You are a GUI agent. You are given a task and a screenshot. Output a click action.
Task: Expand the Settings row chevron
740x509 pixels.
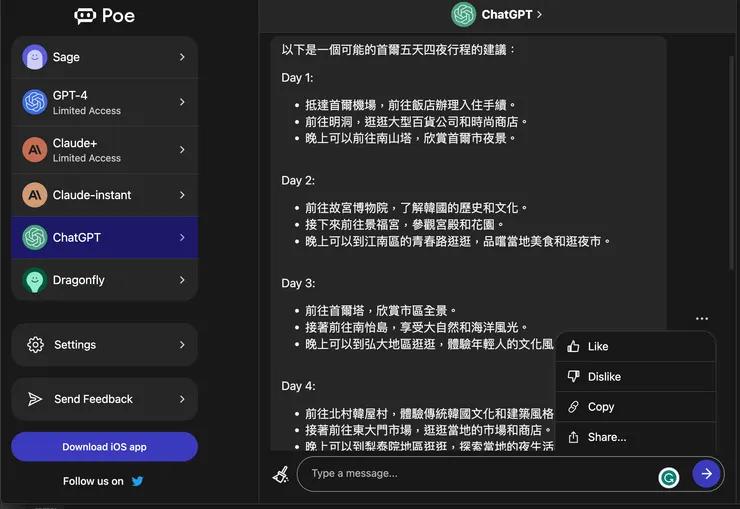pyautogui.click(x=182, y=345)
